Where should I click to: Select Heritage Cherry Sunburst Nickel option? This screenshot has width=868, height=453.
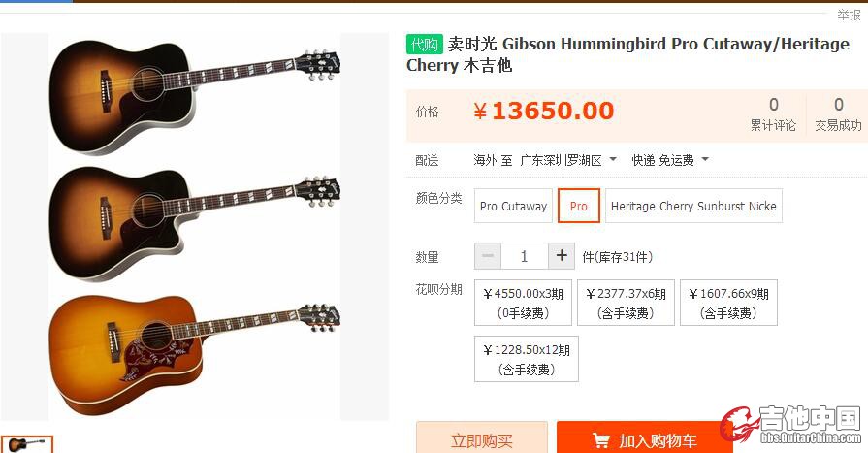[x=693, y=206]
